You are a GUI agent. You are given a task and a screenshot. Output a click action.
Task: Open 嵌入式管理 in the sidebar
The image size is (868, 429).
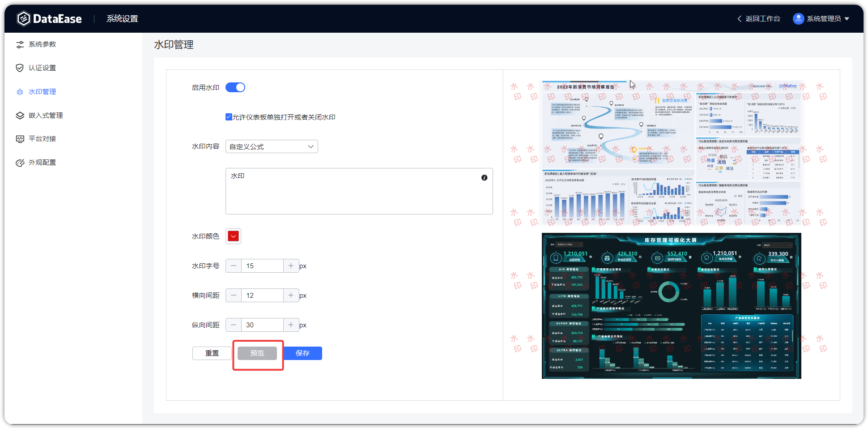(46, 116)
